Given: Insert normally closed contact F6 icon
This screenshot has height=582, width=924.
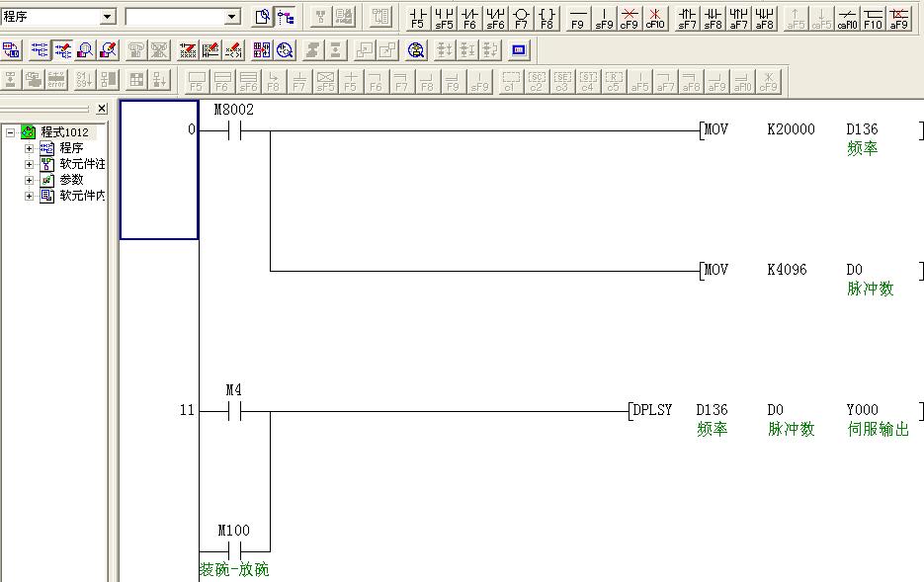Looking at the screenshot, I should [469, 18].
